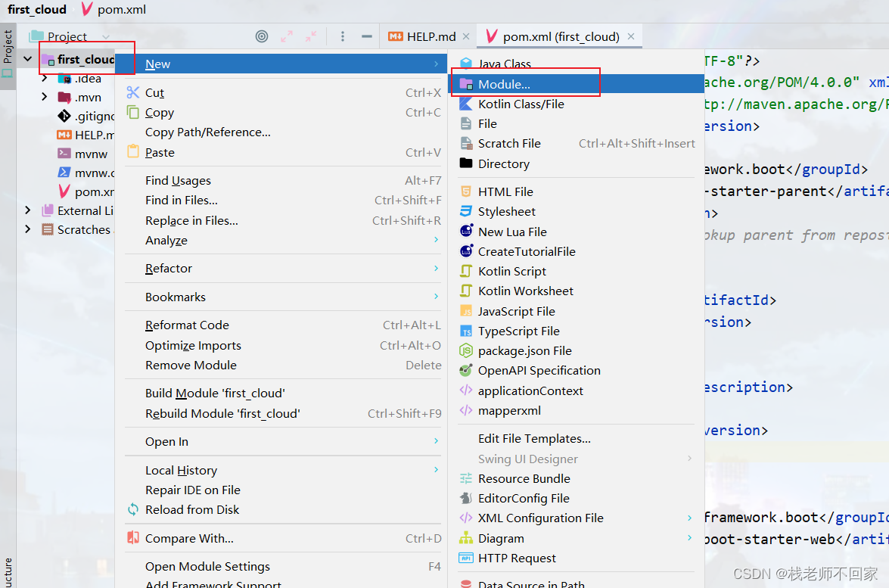The height and width of the screenshot is (588, 889).
Task: Choose Kotlin Script in the New submenu
Action: click(577, 271)
